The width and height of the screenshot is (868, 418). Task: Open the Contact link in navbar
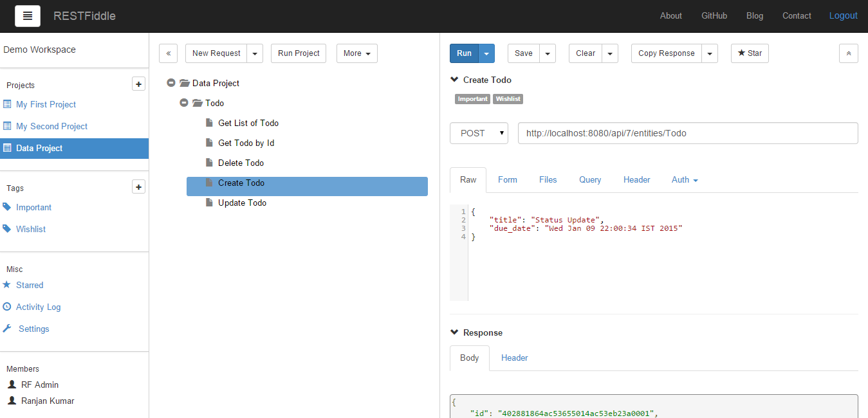[x=797, y=16]
